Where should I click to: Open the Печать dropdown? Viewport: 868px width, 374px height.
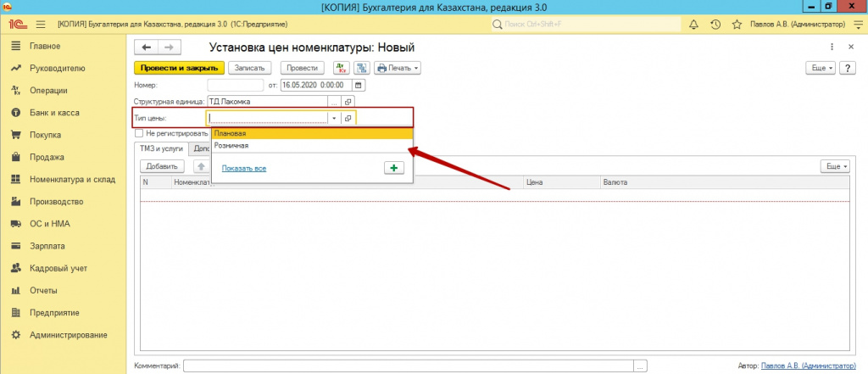(398, 68)
